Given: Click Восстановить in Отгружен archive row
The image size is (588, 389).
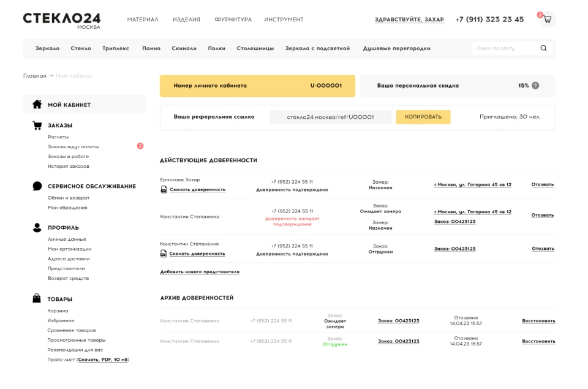Looking at the screenshot, I should (x=538, y=341).
